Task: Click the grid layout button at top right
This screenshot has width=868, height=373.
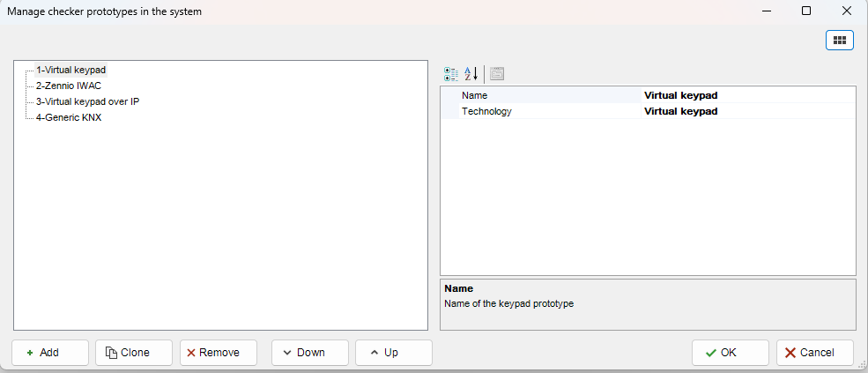Action: 839,40
